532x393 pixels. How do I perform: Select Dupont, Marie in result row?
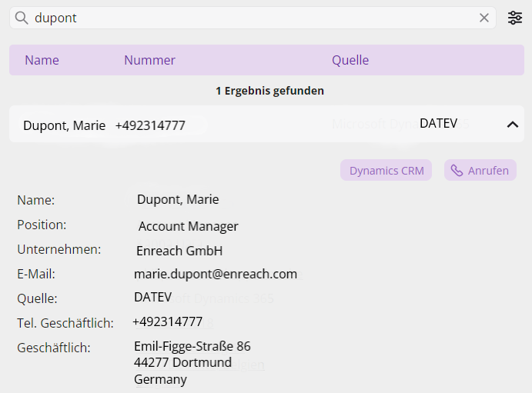[x=64, y=125]
